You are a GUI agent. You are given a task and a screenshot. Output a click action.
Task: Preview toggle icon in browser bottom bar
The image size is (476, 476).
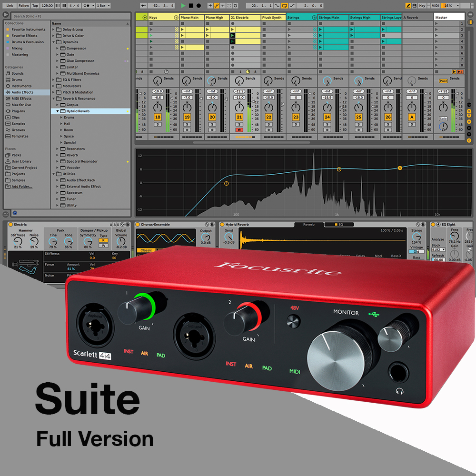(x=15, y=213)
